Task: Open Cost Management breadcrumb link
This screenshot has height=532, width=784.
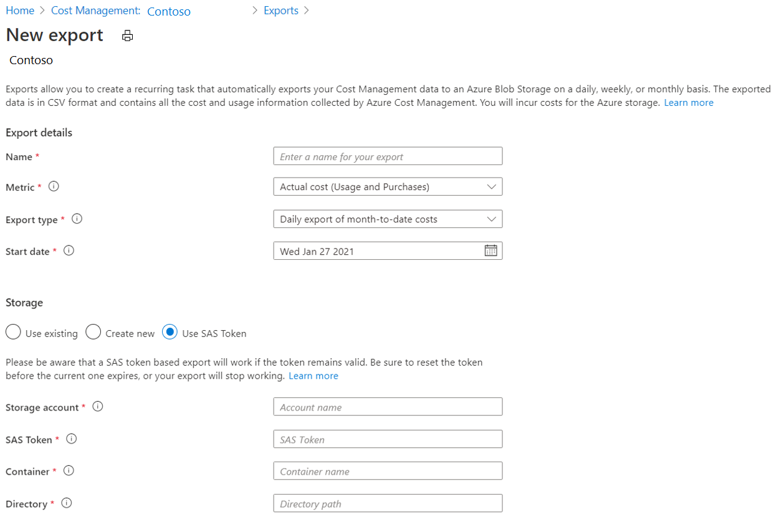Action: click(95, 11)
